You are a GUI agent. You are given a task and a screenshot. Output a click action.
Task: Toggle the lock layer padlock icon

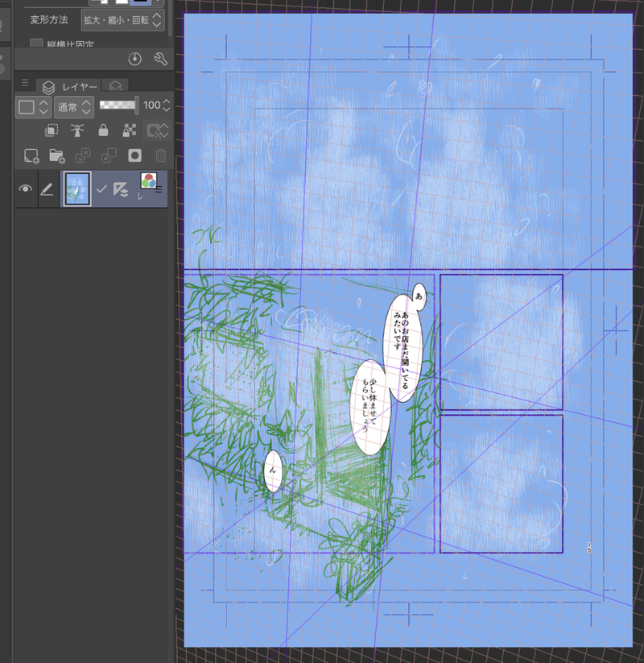click(x=103, y=131)
